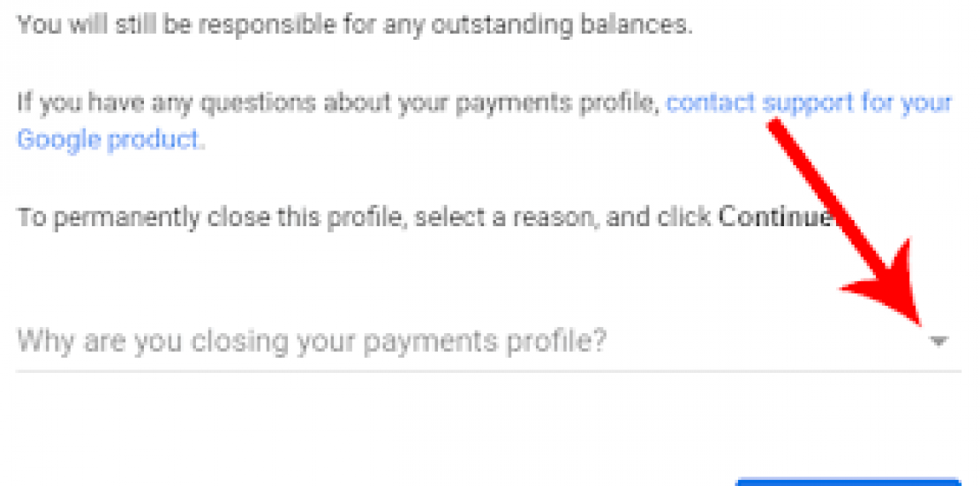Open 'contact support for your' link
This screenshot has height=486, width=980.
pyautogui.click(x=809, y=103)
